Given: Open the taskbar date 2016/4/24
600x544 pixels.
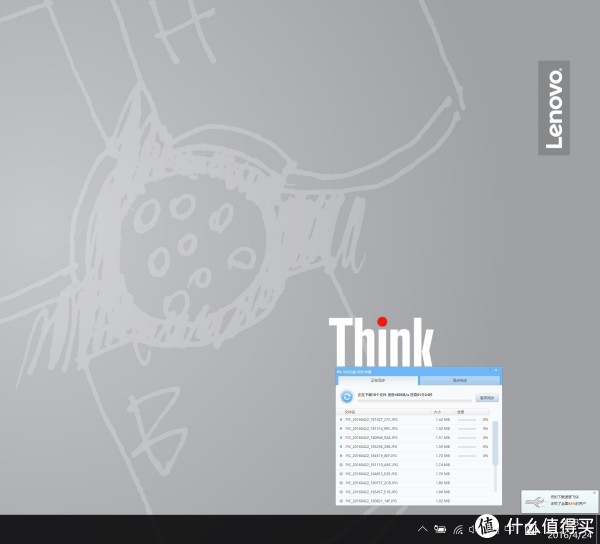Looking at the screenshot, I should [571, 534].
